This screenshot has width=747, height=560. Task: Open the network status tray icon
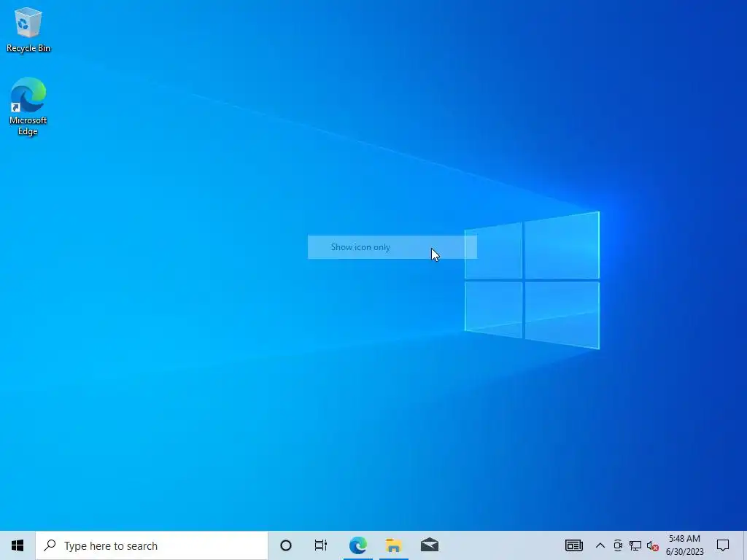pos(635,545)
